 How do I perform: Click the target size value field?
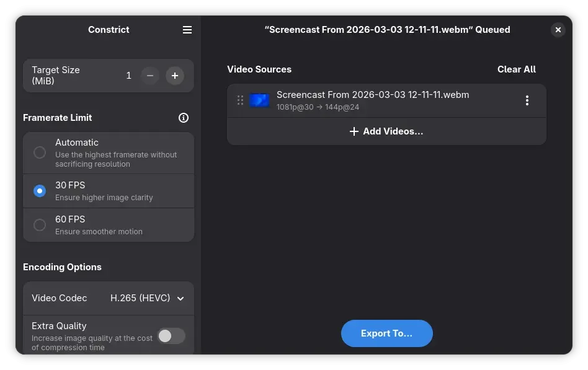128,76
